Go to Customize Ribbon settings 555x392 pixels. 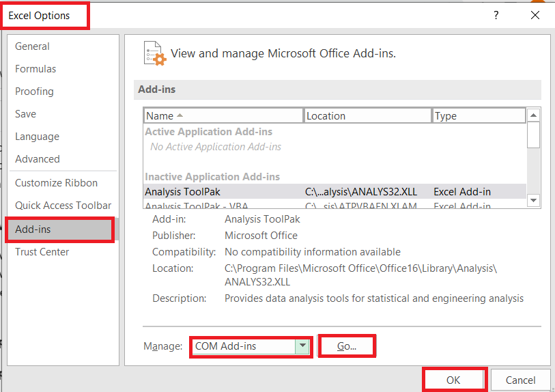[x=56, y=183]
